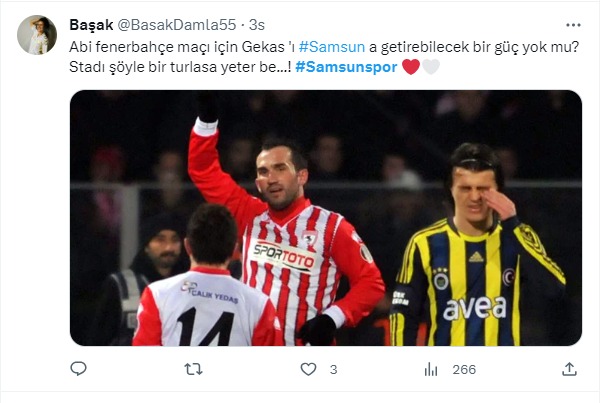Open the @BasakDamla55 handle link
This screenshot has width=607, height=403.
pyautogui.click(x=177, y=25)
